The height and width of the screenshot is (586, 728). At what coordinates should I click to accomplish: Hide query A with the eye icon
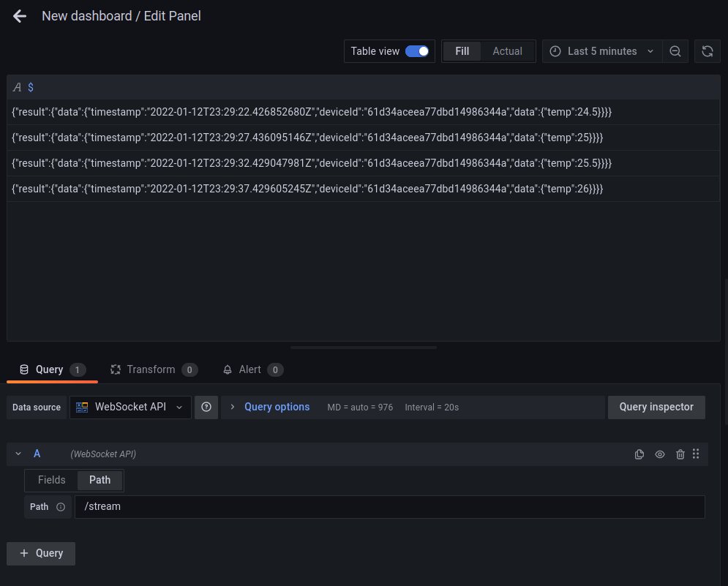click(x=660, y=454)
